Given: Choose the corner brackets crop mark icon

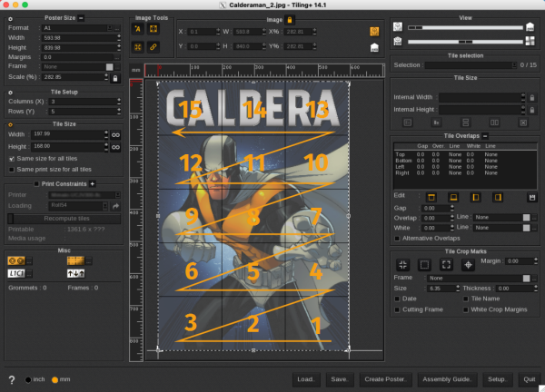Looking at the screenshot, I should pos(446,264).
